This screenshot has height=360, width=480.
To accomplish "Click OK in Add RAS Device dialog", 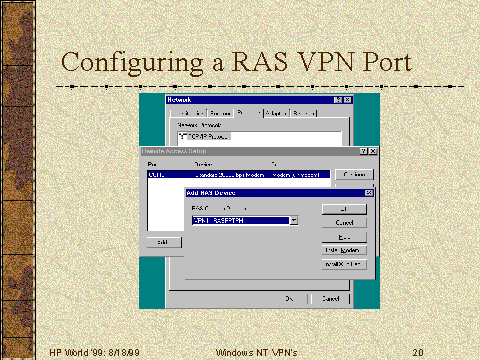I will [x=344, y=209].
